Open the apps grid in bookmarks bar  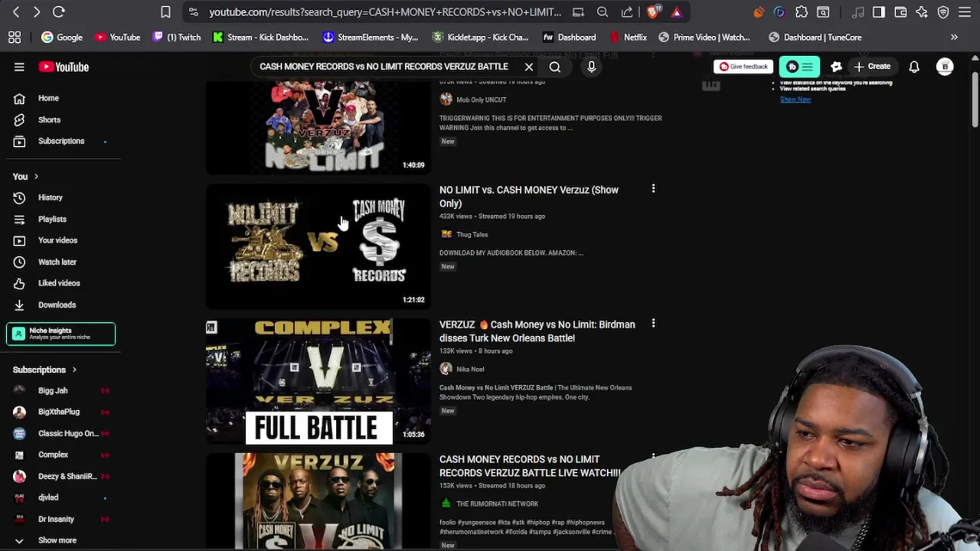click(x=15, y=37)
